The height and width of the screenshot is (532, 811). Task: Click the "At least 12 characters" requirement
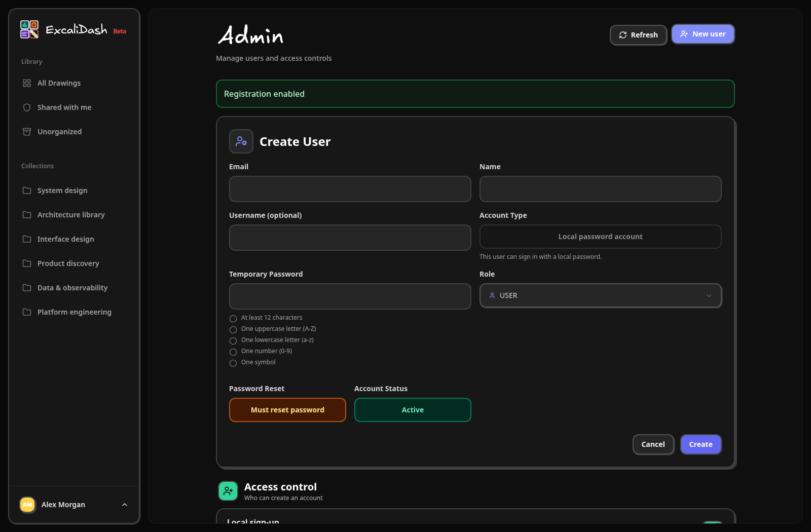[272, 318]
